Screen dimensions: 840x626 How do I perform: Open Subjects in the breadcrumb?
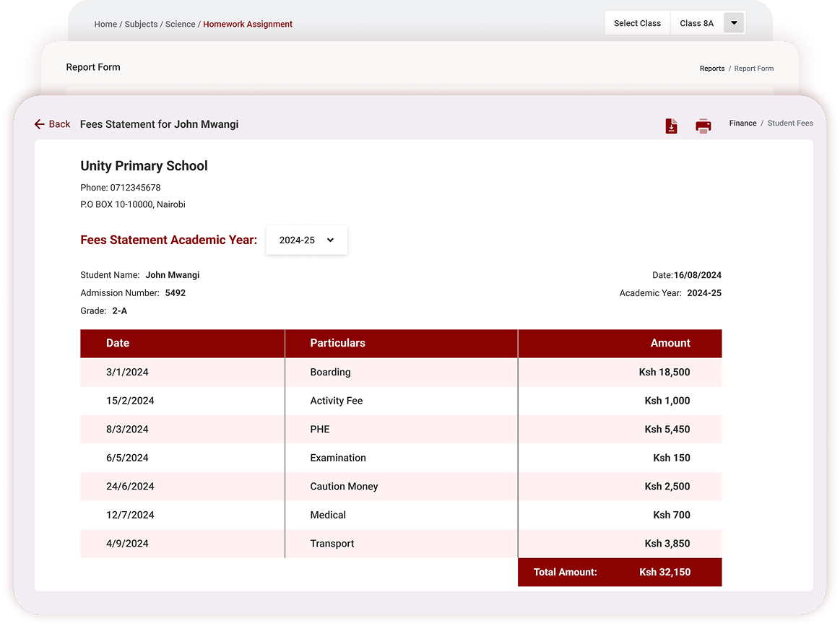[x=141, y=25]
